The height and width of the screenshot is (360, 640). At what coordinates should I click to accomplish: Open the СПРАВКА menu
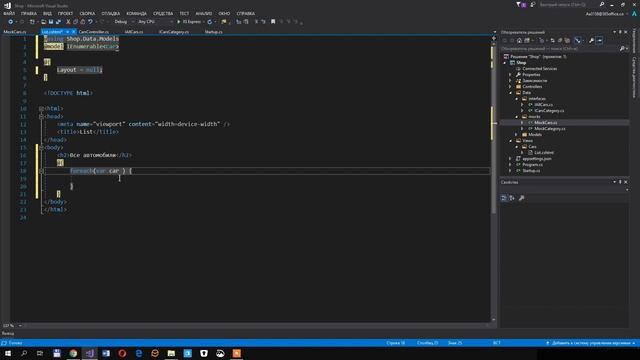pyautogui.click(x=246, y=13)
